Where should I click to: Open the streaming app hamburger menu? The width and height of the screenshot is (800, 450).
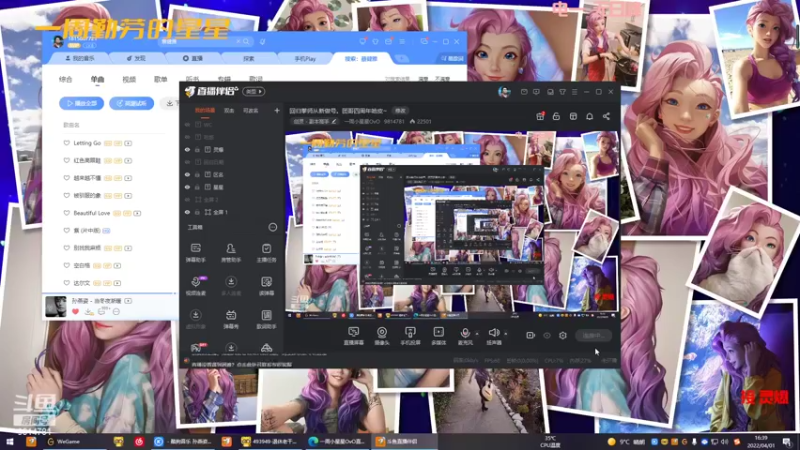click(x=574, y=92)
